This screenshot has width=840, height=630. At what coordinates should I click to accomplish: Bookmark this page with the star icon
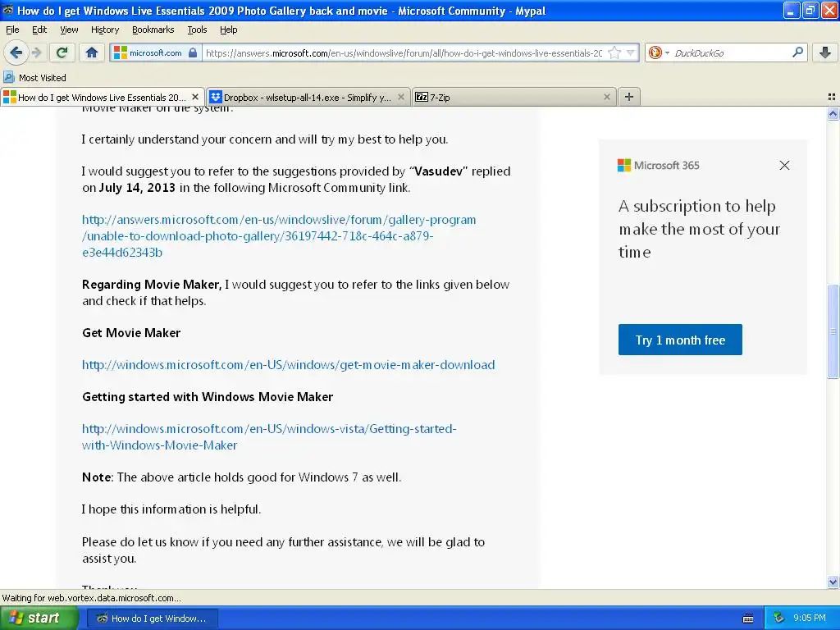click(614, 52)
